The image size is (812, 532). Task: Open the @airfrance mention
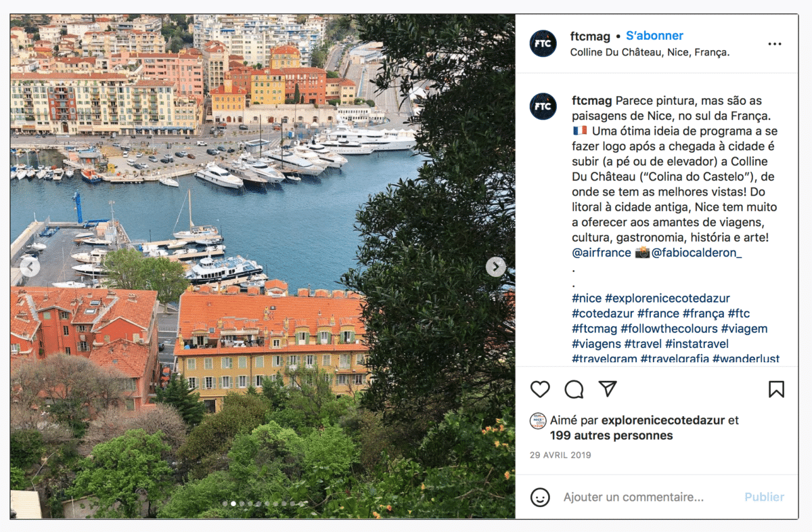click(601, 253)
